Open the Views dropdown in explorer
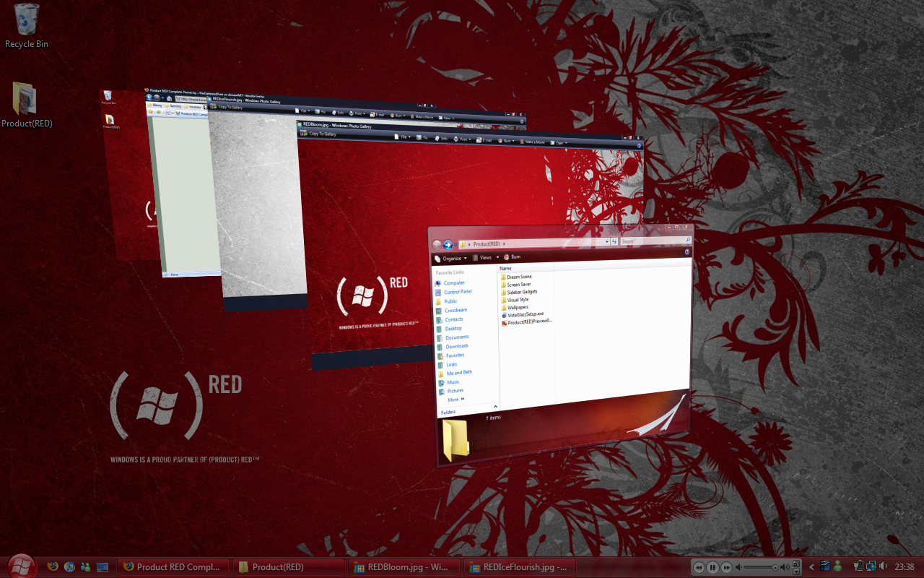The image size is (924, 578). (485, 257)
